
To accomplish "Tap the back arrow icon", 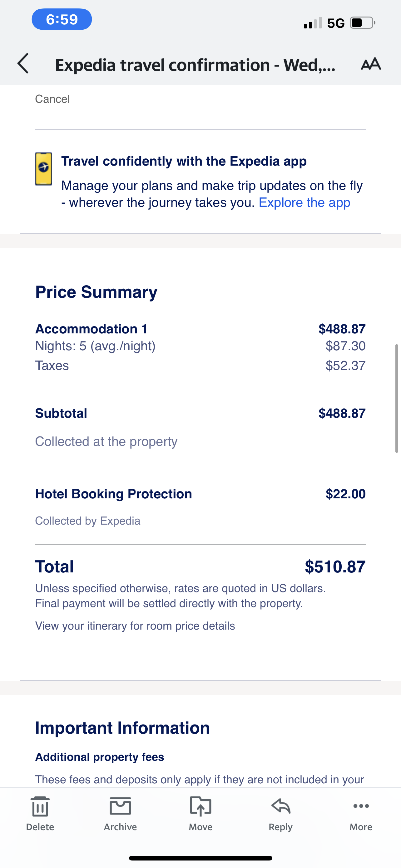I will click(23, 63).
